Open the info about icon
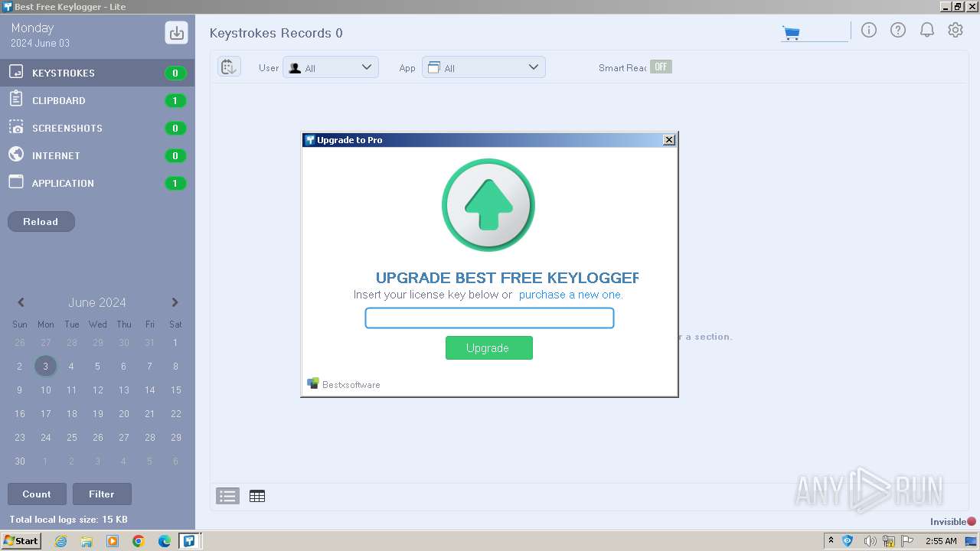Screen dimensions: 980x551 [869, 31]
